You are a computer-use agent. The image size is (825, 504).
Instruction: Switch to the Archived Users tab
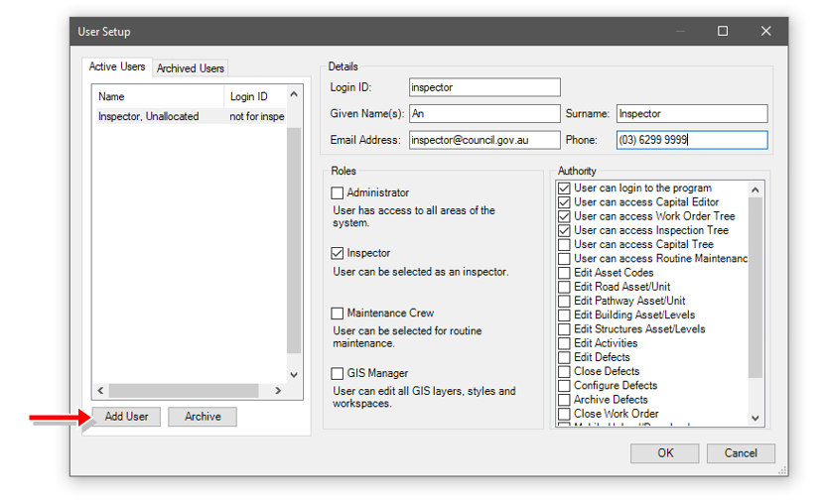(x=191, y=68)
